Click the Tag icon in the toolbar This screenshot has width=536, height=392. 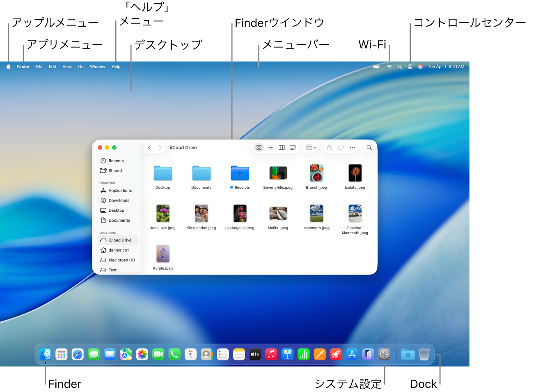[341, 147]
